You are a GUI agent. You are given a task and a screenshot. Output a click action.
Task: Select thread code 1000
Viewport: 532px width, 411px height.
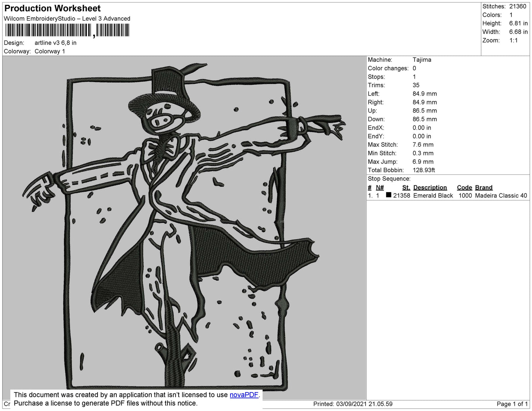pos(465,195)
